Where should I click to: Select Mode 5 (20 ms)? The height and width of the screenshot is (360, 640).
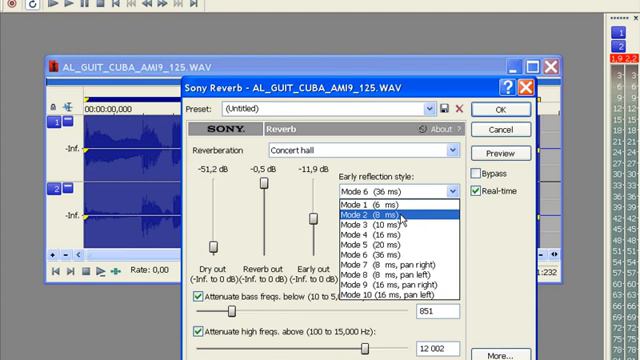pyautogui.click(x=399, y=245)
